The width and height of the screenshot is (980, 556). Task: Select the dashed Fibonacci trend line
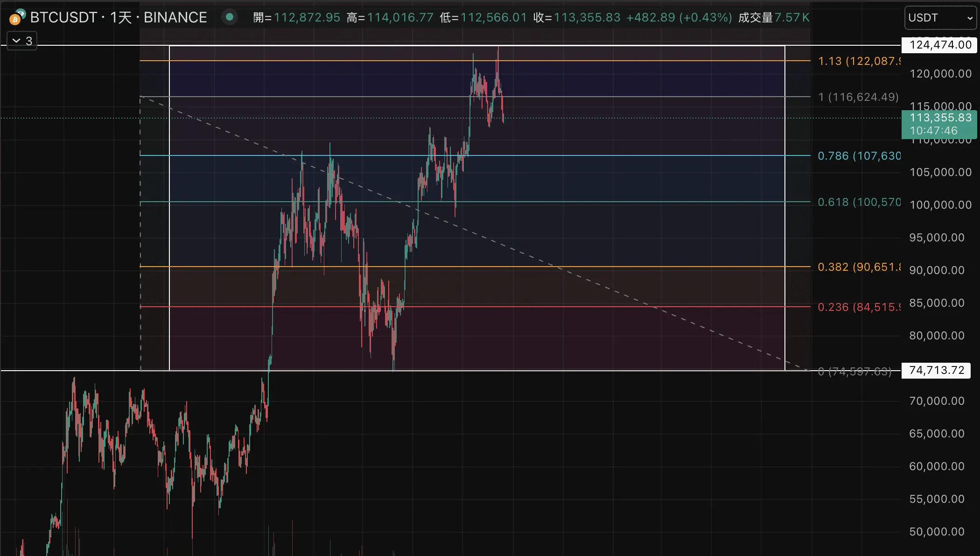(475, 233)
